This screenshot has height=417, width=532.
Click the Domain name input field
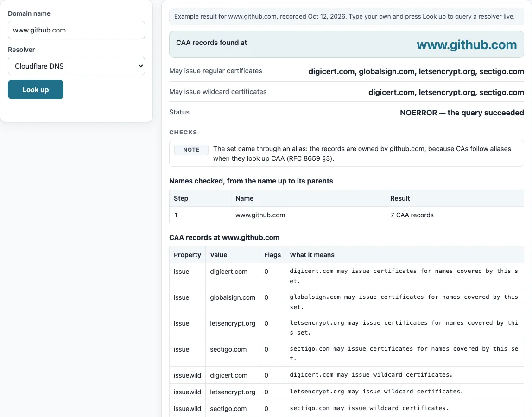(x=76, y=30)
